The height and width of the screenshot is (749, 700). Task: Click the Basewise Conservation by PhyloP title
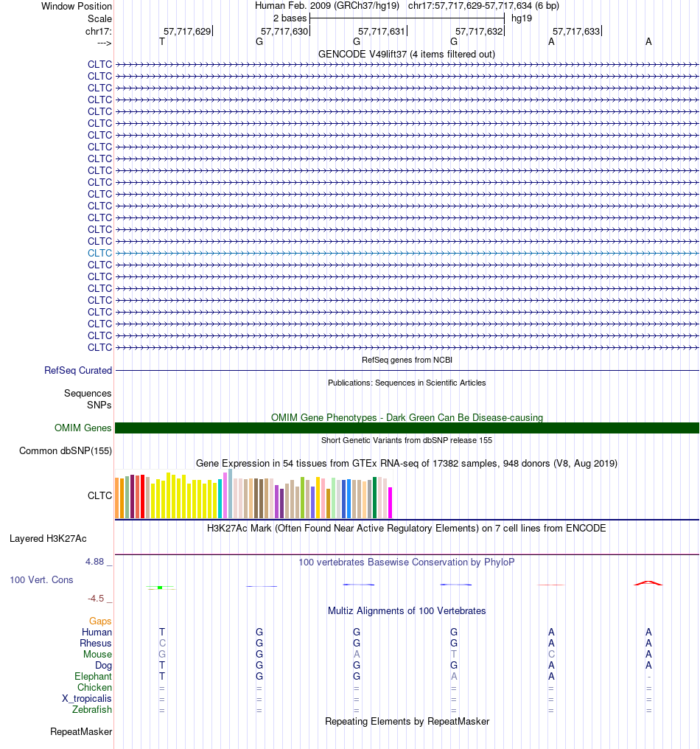pos(406,562)
